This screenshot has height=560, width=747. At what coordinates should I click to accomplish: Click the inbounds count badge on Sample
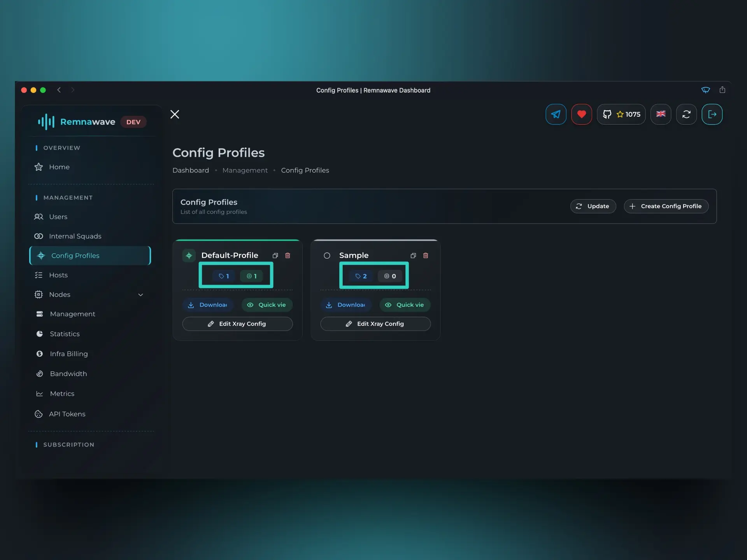(x=361, y=276)
